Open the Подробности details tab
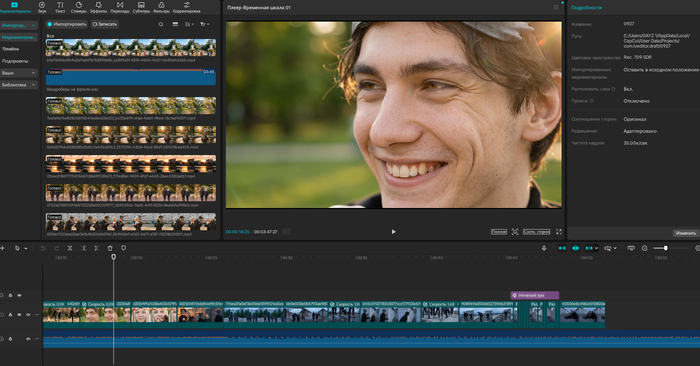700x366 pixels. click(586, 8)
